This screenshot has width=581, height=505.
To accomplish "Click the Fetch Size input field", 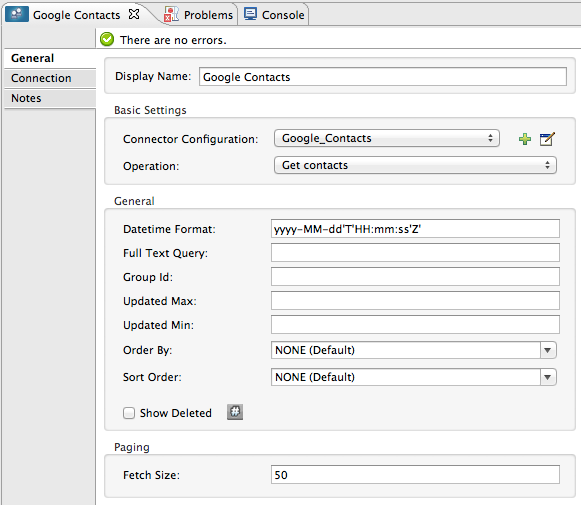I will click(415, 475).
